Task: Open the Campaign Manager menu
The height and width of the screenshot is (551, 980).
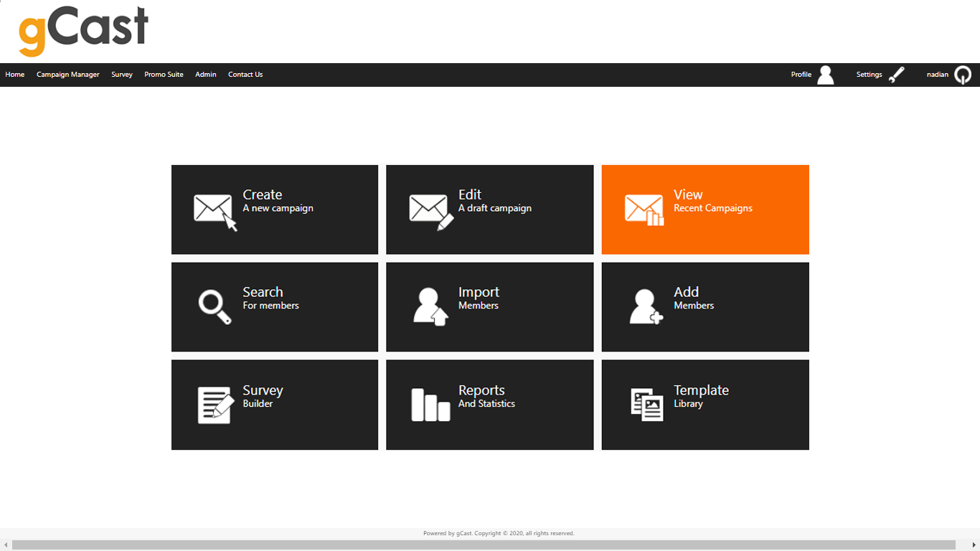Action: click(67, 75)
